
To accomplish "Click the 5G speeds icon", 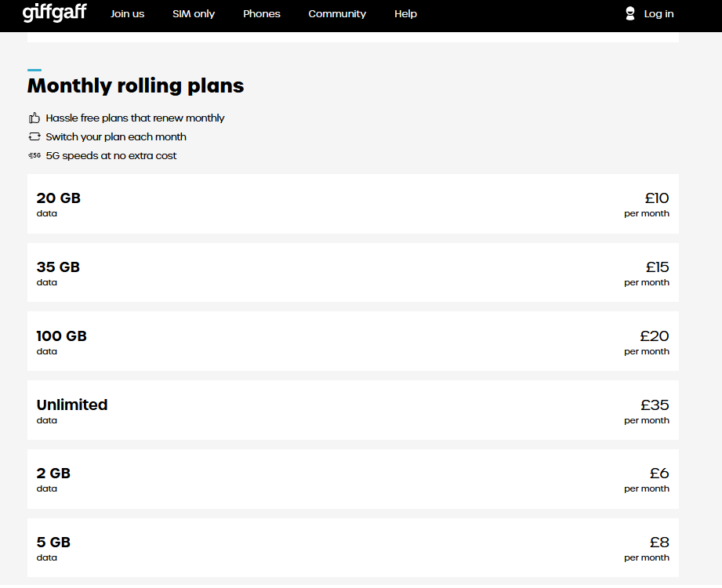I will pyautogui.click(x=34, y=156).
